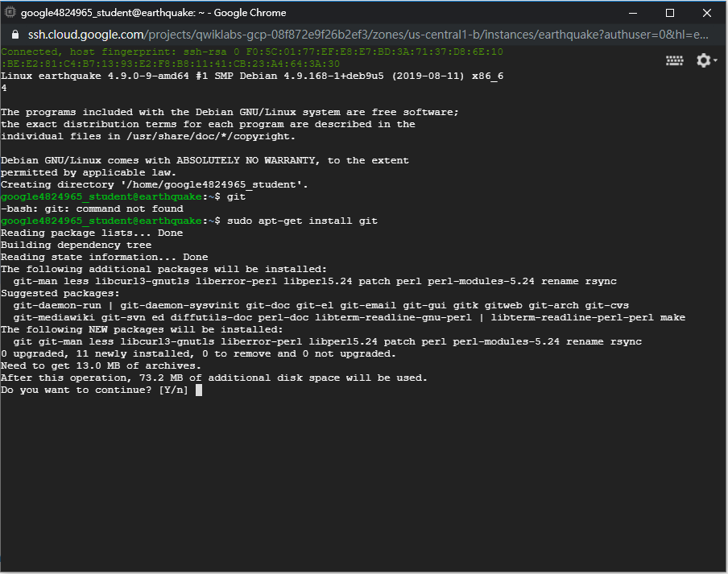This screenshot has height=574, width=728.
Task: Click 'git-daemon-run | git-daemon-sysvinit' suggested packages line
Action: point(321,305)
